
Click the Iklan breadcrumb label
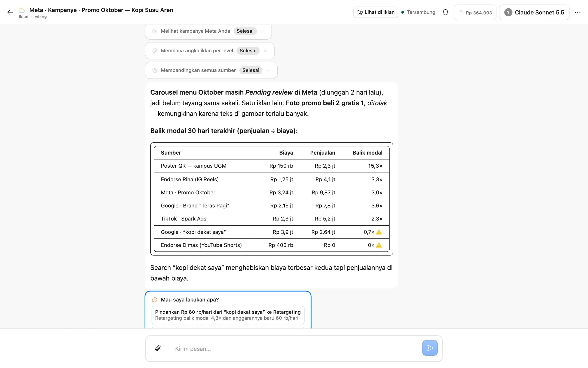pos(23,17)
